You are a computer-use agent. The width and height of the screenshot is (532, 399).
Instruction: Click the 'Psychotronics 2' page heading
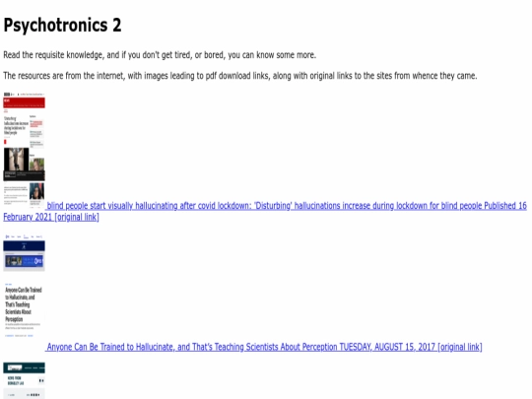(x=62, y=25)
